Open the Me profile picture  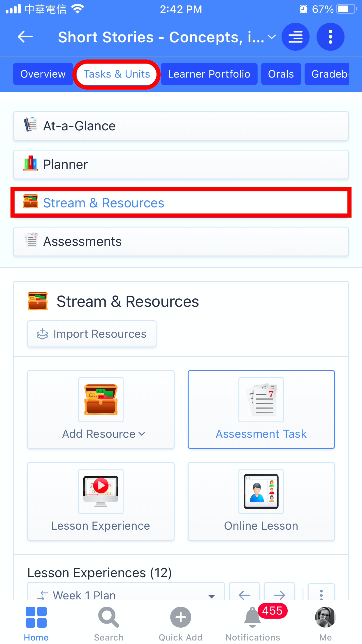coord(325,617)
